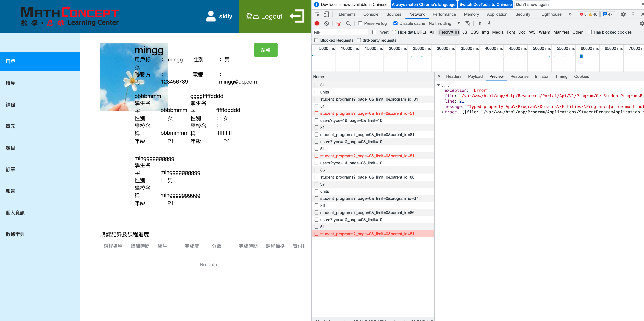Click the logout arrow icon
The image size is (644, 321).
[x=297, y=16]
